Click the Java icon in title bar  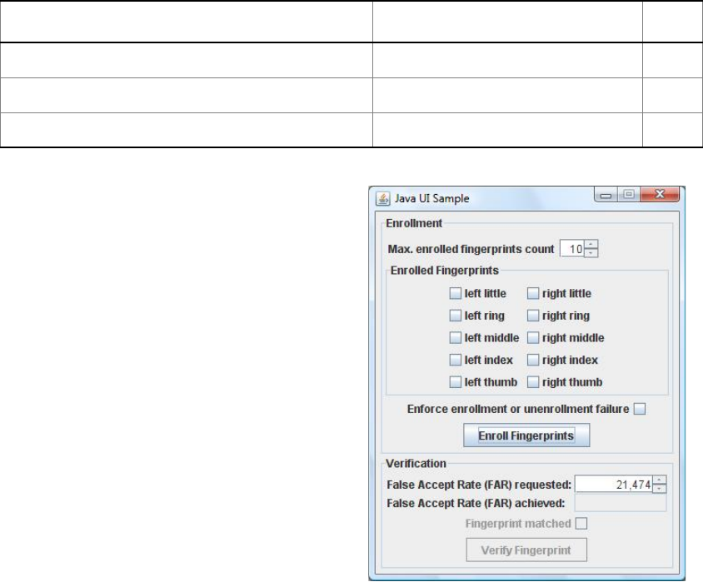(382, 199)
